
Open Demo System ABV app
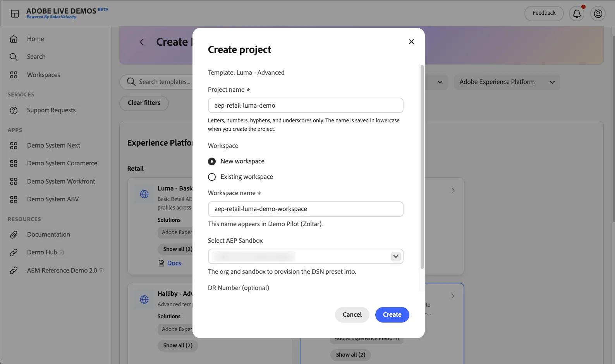[53, 199]
